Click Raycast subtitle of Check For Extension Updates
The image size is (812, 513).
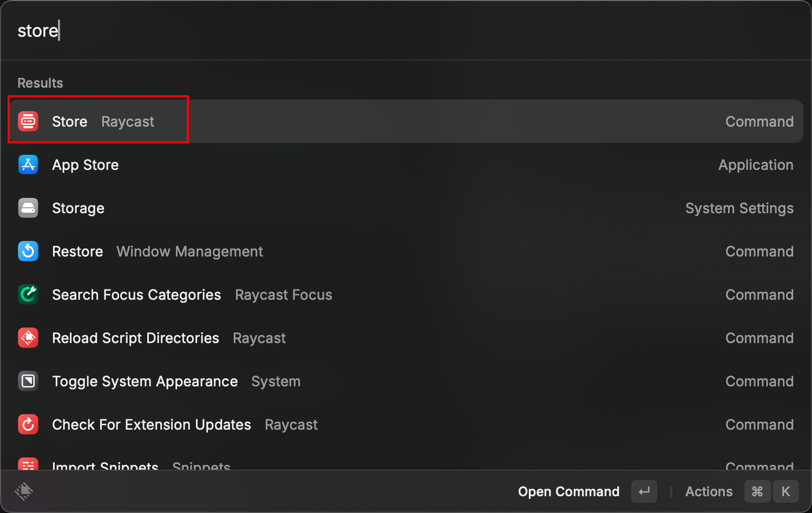pyautogui.click(x=291, y=425)
